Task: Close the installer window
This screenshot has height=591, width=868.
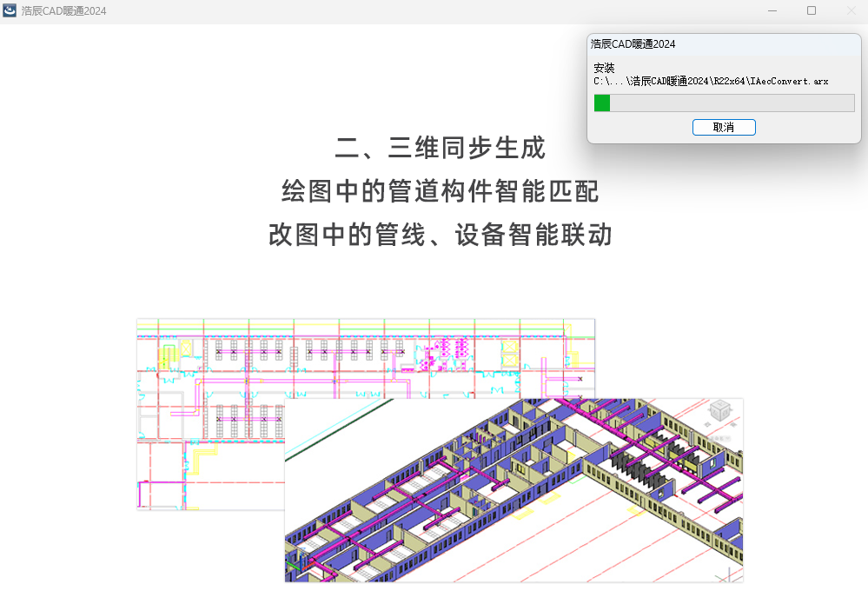Action: 851,10
